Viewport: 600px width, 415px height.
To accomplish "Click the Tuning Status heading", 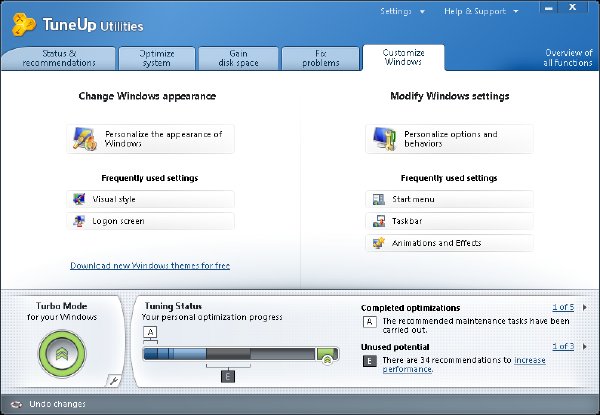I will (173, 306).
